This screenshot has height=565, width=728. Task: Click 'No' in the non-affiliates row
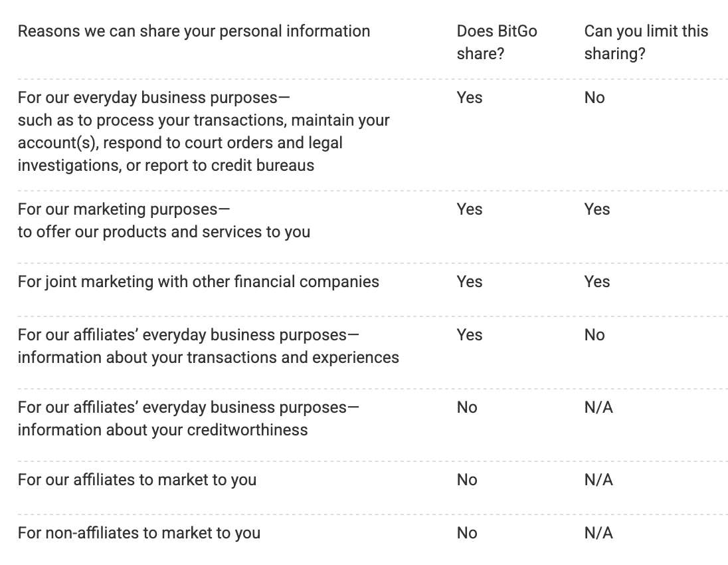click(466, 533)
